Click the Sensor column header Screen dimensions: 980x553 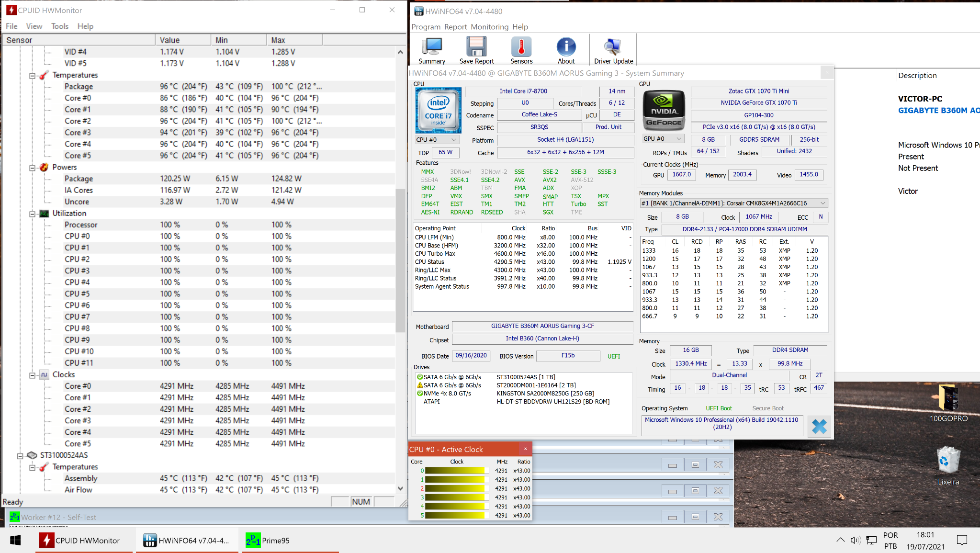pos(79,40)
